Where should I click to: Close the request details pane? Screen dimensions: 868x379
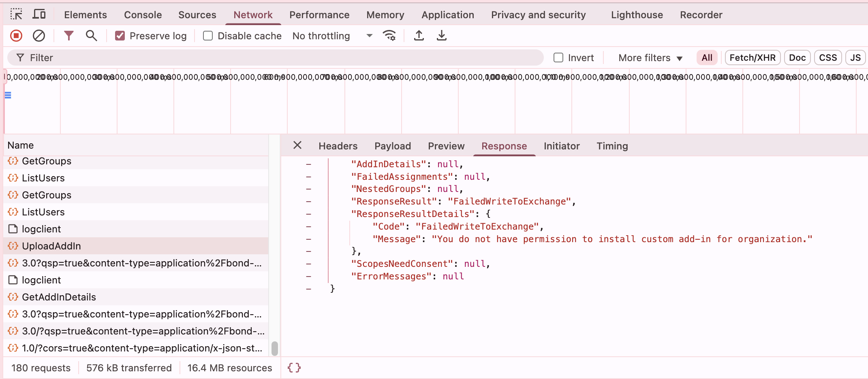297,145
